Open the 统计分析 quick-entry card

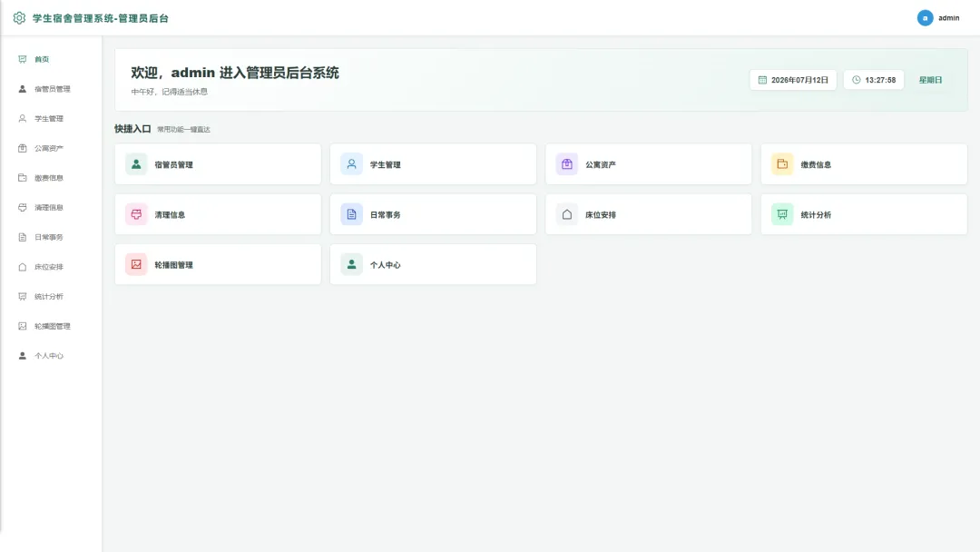point(864,214)
